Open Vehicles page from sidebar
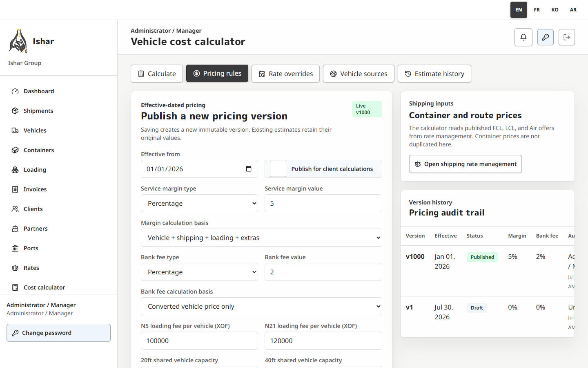The height and width of the screenshot is (368, 588). click(x=58, y=130)
